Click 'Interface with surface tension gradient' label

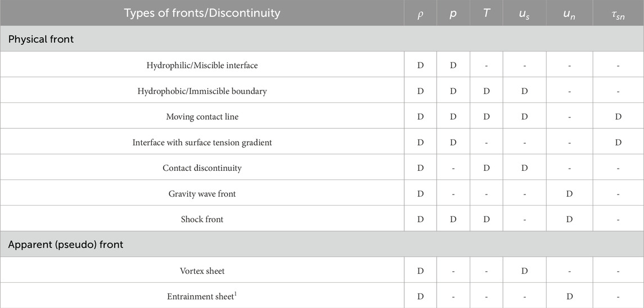click(x=202, y=143)
